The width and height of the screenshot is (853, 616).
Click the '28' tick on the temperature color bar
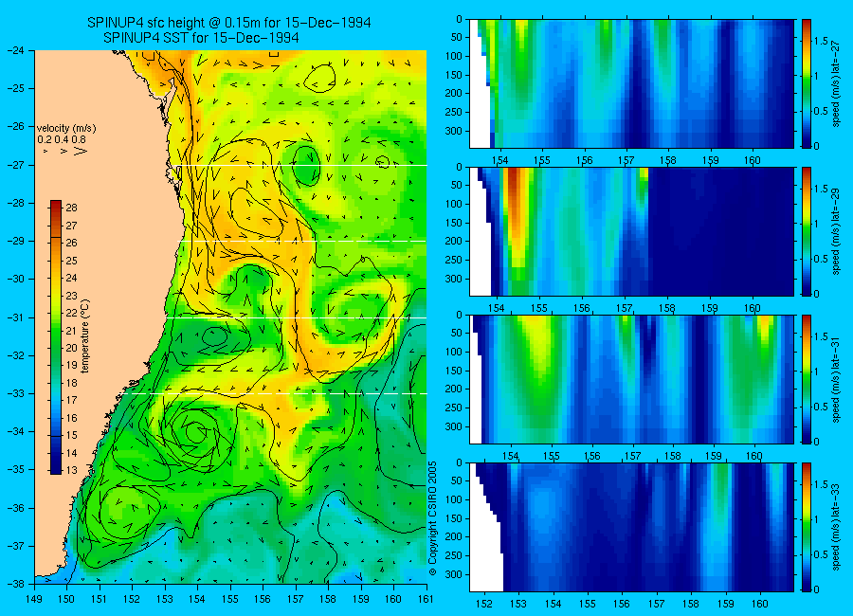click(x=71, y=208)
